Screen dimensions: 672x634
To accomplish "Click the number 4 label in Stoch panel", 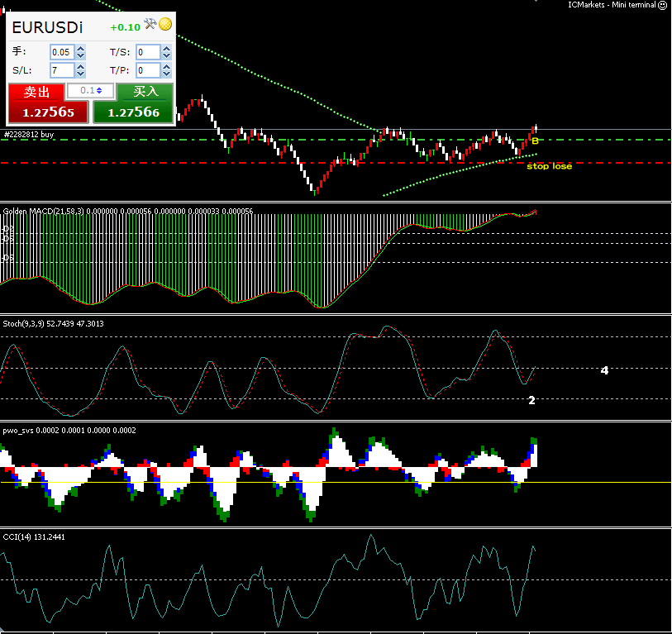I will (x=604, y=370).
